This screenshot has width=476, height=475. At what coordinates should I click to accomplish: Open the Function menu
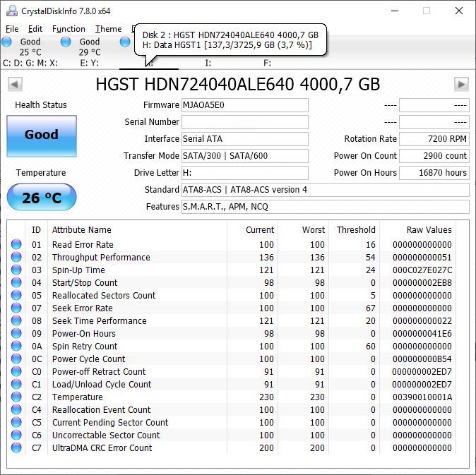pyautogui.click(x=69, y=29)
